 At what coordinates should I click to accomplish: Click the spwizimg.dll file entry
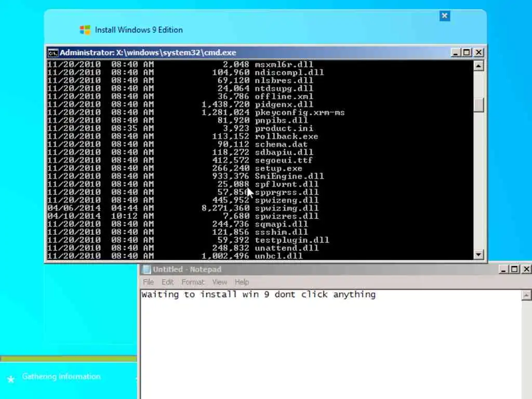287,208
